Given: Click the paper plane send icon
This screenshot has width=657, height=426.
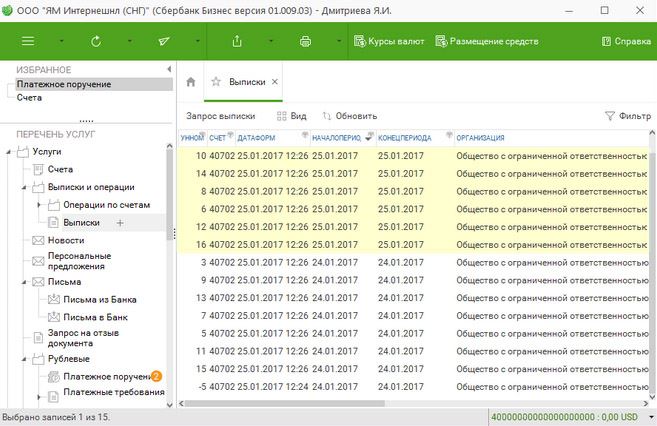Looking at the screenshot, I should pos(164,41).
